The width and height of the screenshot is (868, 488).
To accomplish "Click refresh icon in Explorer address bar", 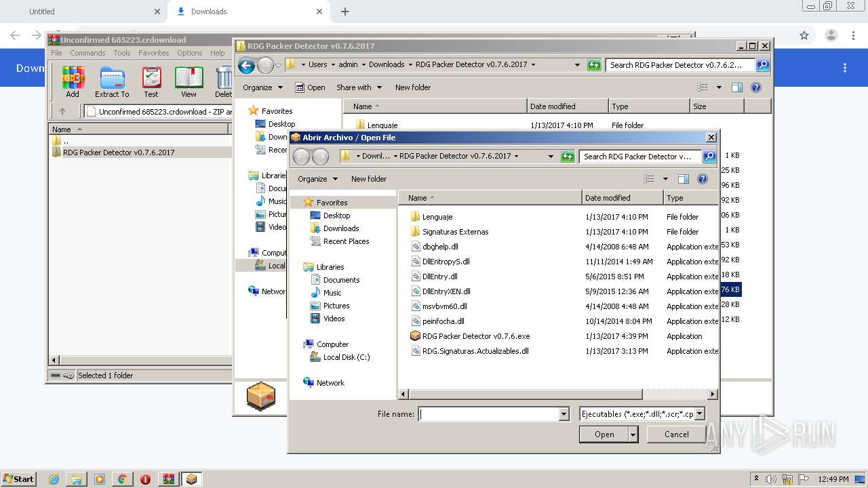I will pyautogui.click(x=594, y=65).
